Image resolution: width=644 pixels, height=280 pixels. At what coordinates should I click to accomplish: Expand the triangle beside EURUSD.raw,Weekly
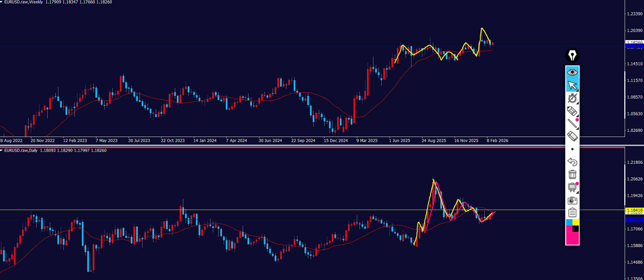pos(2,2)
